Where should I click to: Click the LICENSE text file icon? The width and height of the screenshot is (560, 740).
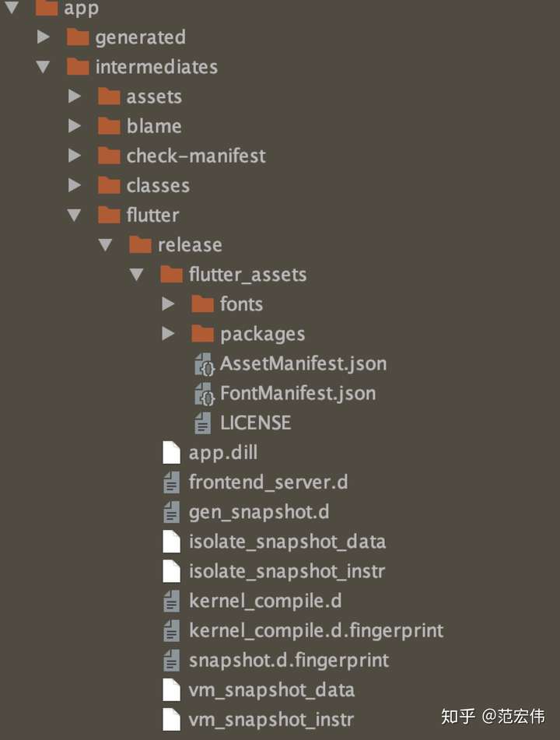[203, 423]
